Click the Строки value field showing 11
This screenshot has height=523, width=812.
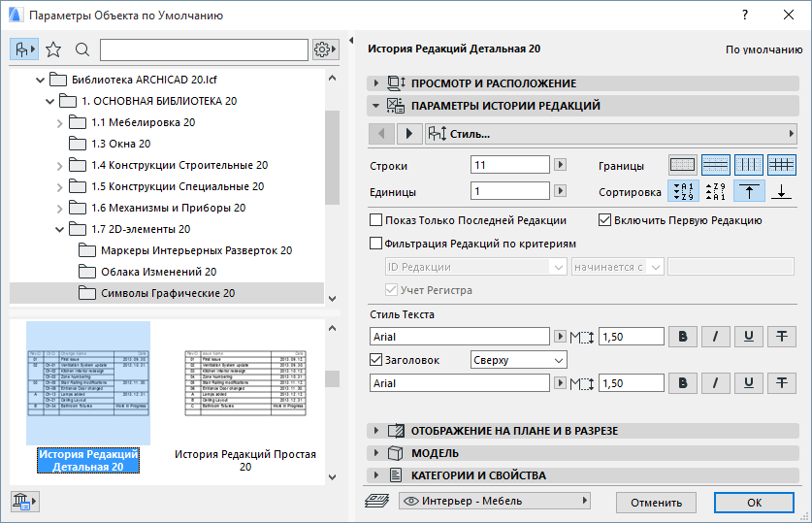tap(510, 165)
